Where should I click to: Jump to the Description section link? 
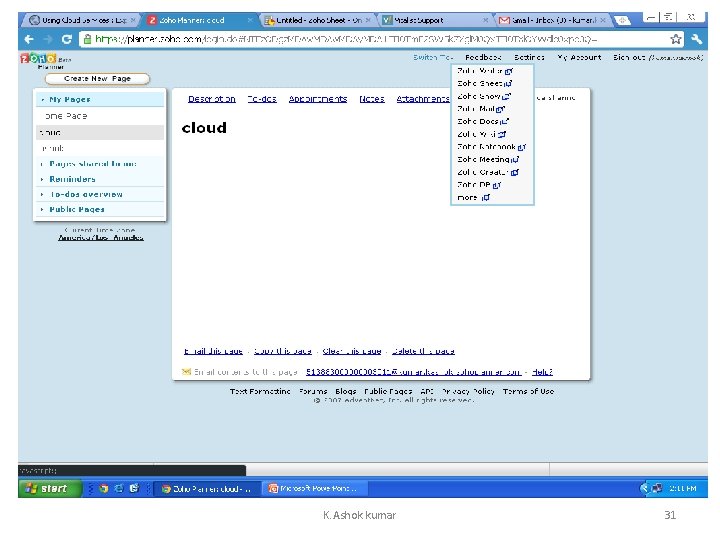point(212,99)
